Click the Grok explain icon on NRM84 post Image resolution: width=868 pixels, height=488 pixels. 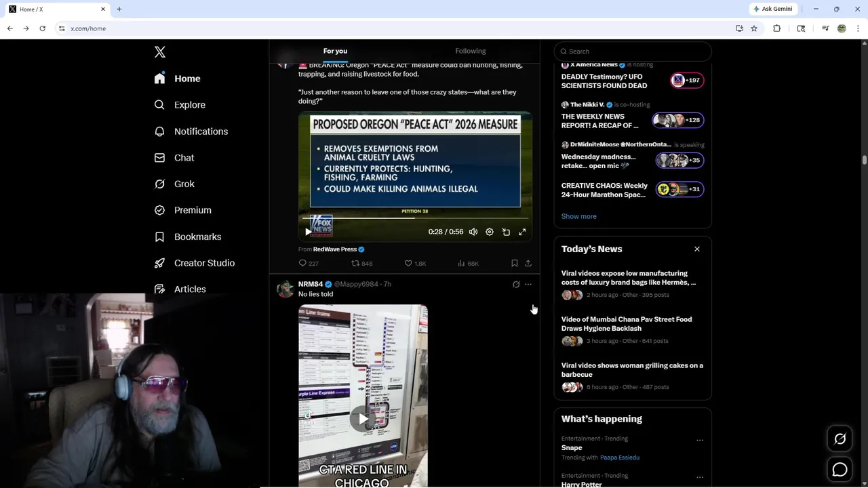coord(516,285)
